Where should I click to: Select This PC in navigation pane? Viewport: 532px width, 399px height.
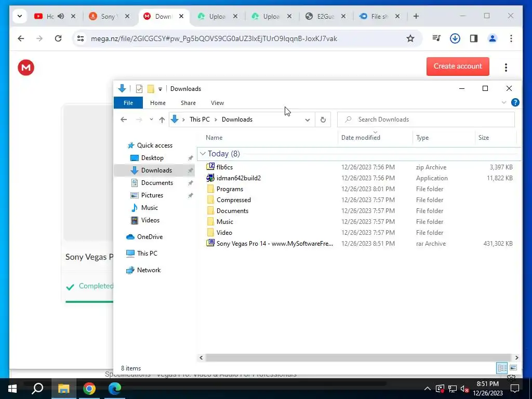pos(147,254)
